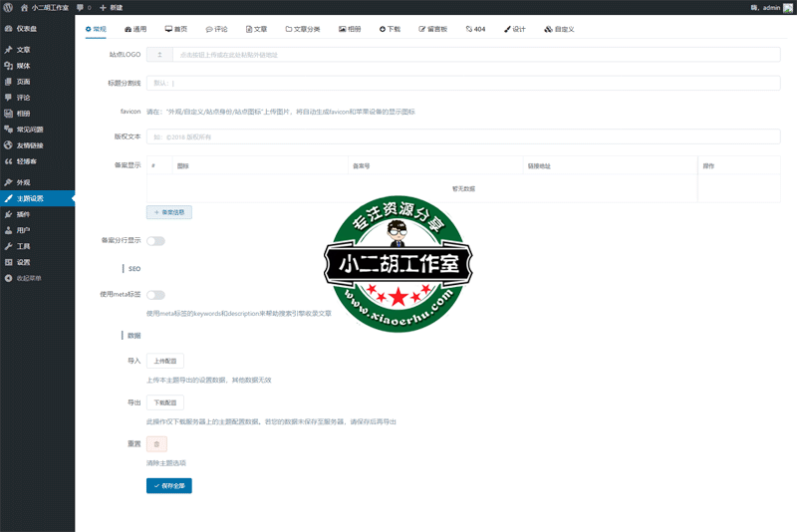The height and width of the screenshot is (532, 797).
Task: Collapse the sidebar with 收起菜单
Action: pyautogui.click(x=28, y=278)
